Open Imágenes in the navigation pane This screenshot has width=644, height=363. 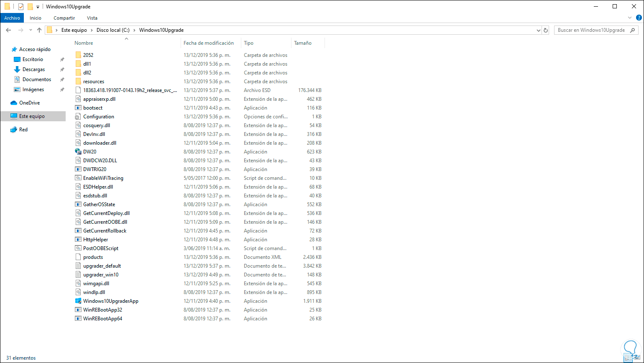click(33, 89)
